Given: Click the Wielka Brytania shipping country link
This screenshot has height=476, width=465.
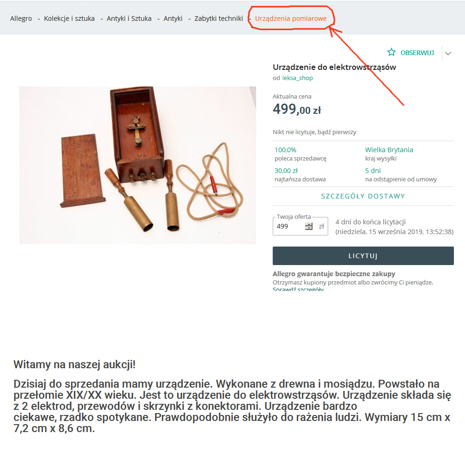Looking at the screenshot, I should coord(389,150).
